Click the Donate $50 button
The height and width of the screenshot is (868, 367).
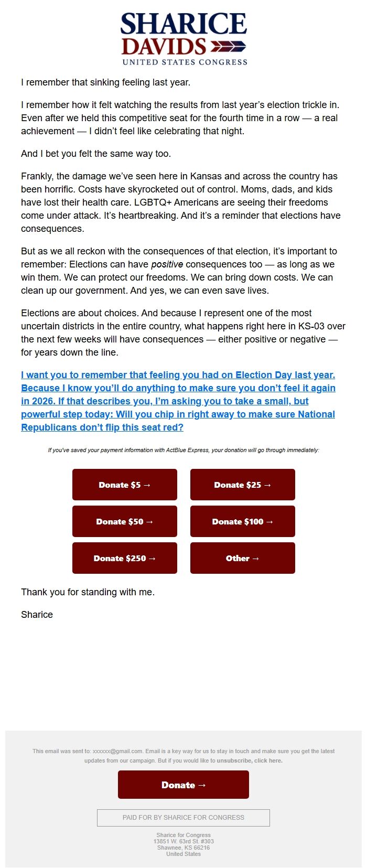124,521
